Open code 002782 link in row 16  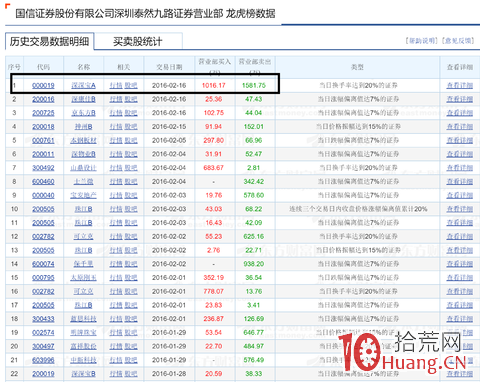click(x=43, y=291)
